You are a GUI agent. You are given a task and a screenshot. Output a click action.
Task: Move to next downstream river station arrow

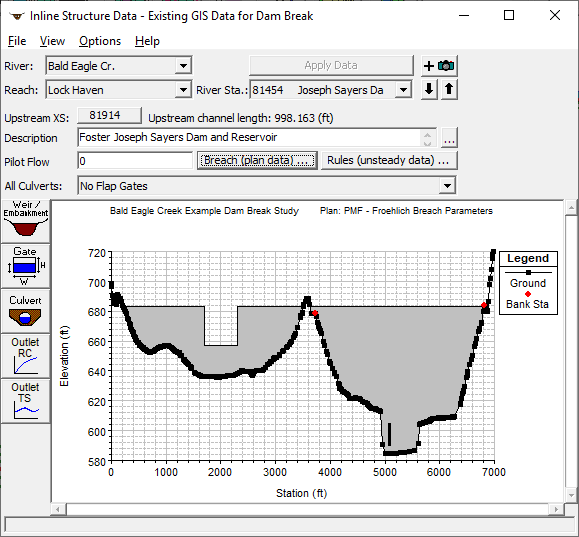pos(429,89)
